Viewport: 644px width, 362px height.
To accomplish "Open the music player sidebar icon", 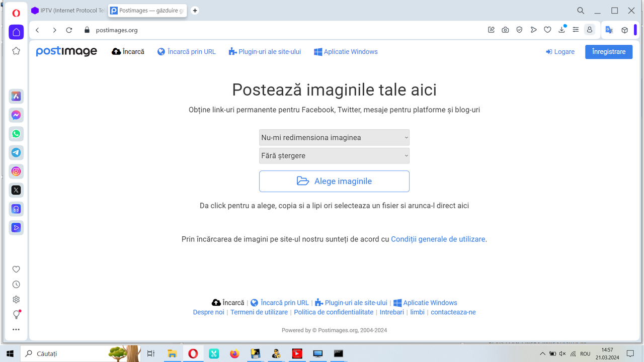I will pos(16,209).
